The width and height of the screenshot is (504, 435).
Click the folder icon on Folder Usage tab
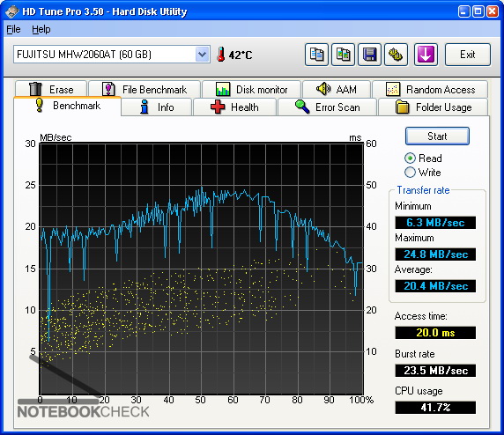pos(402,107)
